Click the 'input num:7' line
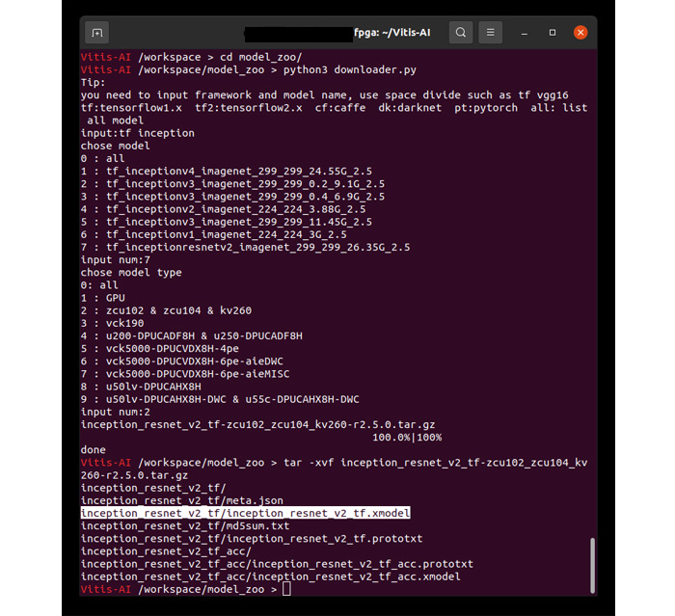The width and height of the screenshot is (675, 616). (116, 260)
